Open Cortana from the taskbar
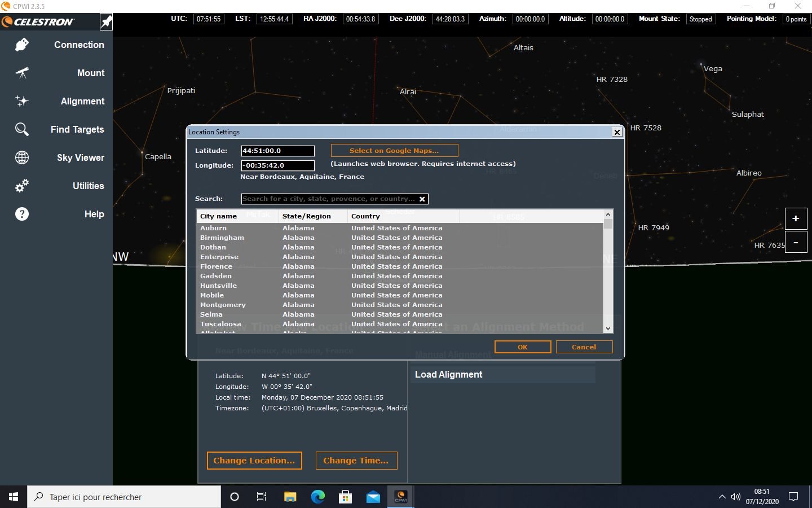 point(235,497)
